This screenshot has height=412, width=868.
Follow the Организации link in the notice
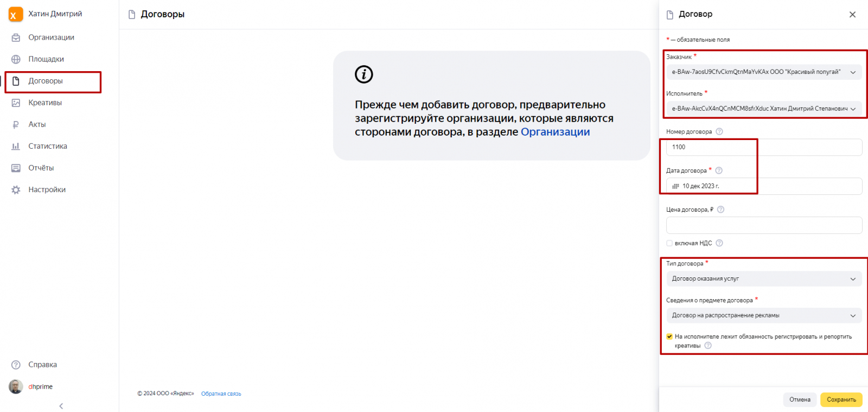pyautogui.click(x=555, y=132)
